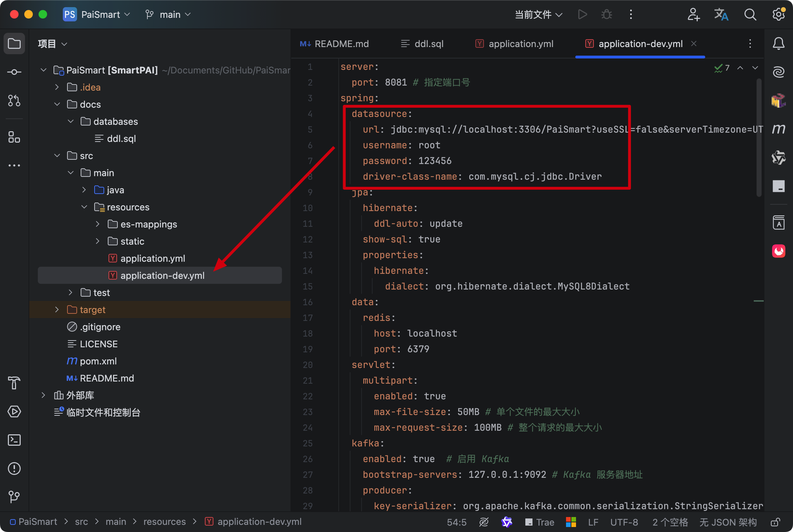Collapse the docs folder
This screenshot has width=793, height=532.
pos(57,104)
